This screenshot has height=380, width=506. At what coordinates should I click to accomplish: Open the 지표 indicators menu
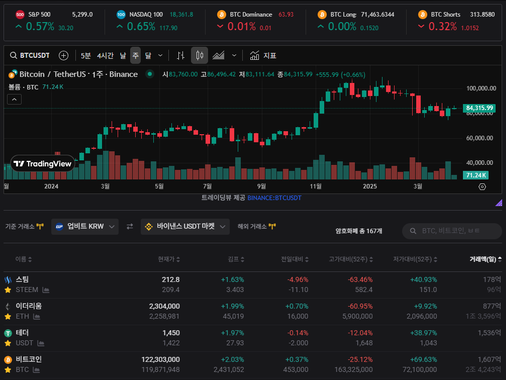coord(263,56)
